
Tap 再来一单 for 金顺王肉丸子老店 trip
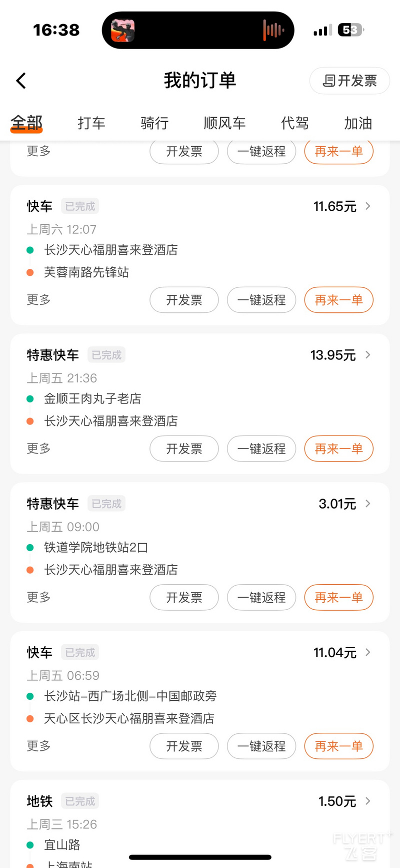(338, 449)
